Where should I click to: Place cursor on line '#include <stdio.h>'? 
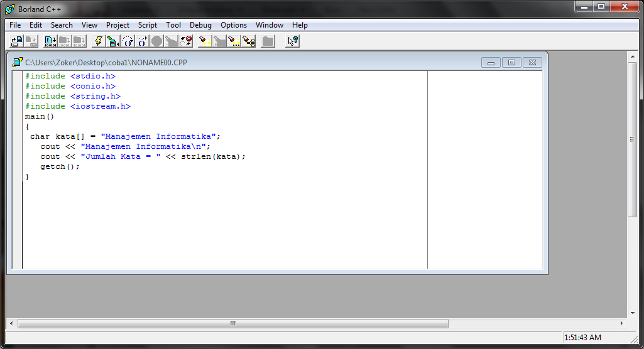[x=70, y=77]
